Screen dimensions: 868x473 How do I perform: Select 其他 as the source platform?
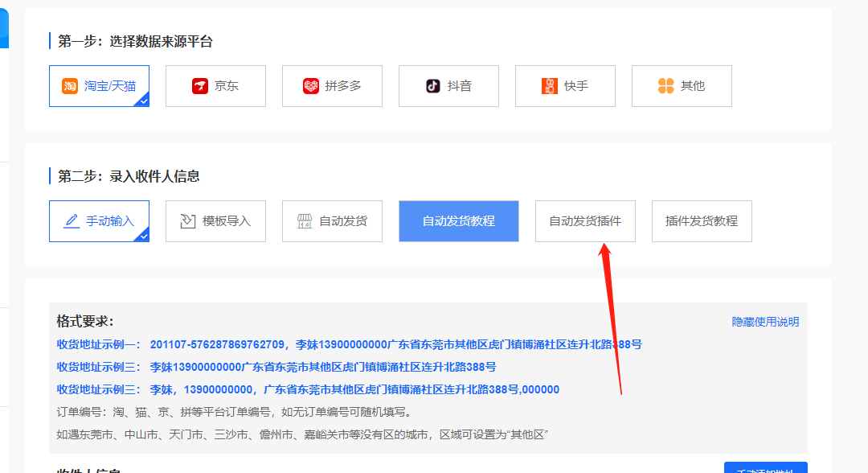point(682,85)
